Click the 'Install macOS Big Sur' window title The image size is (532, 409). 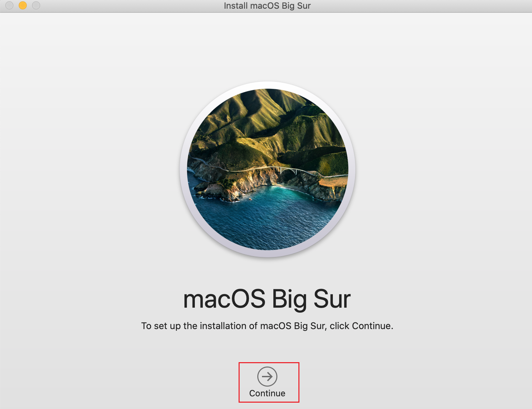(x=267, y=6)
